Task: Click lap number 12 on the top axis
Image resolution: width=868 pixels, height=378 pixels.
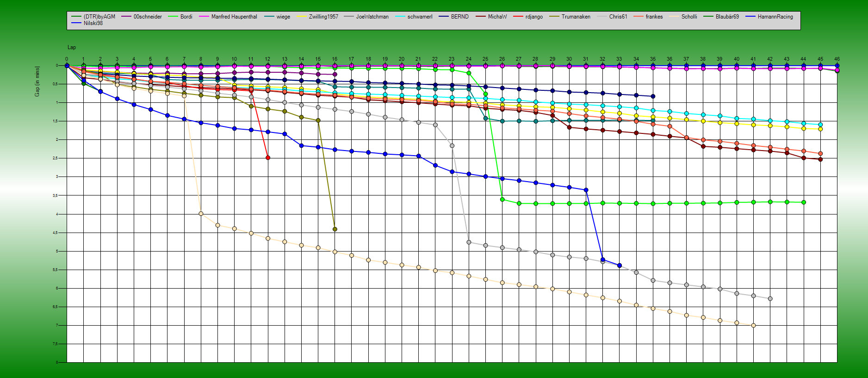Action: click(x=267, y=59)
